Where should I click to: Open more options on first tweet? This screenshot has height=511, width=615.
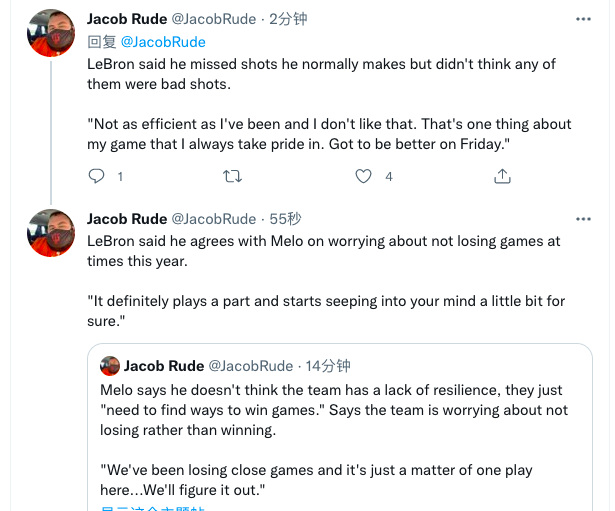click(x=582, y=19)
